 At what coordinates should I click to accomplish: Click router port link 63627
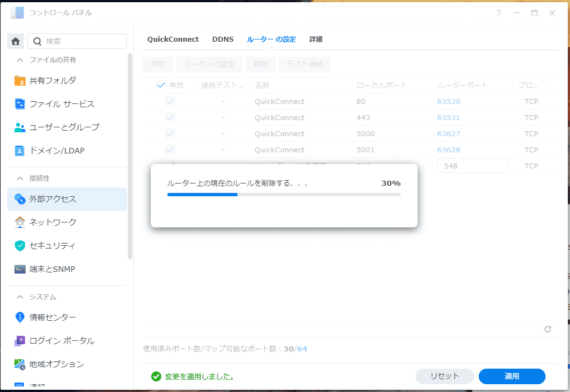(449, 133)
